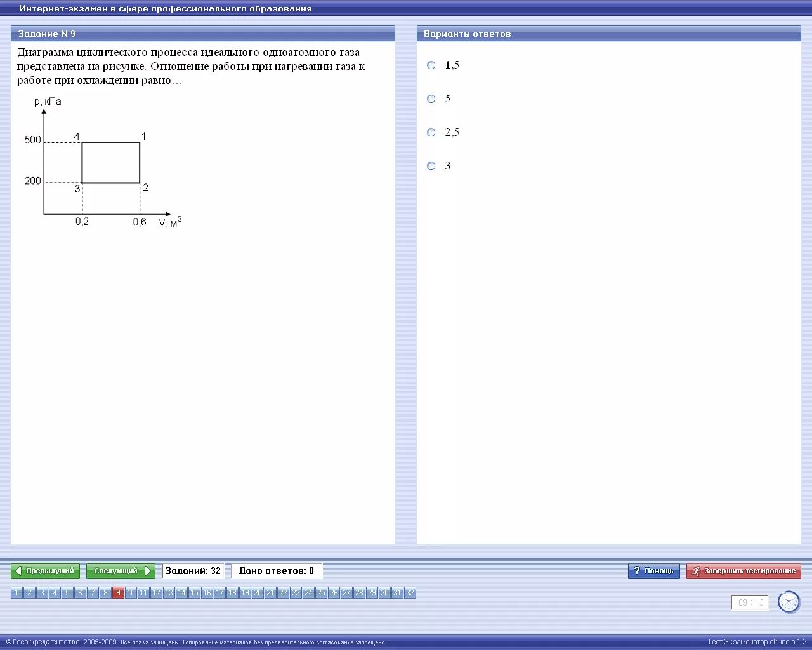This screenshot has width=812, height=650.
Task: Jump to question 6 in navigator
Action: [x=80, y=593]
